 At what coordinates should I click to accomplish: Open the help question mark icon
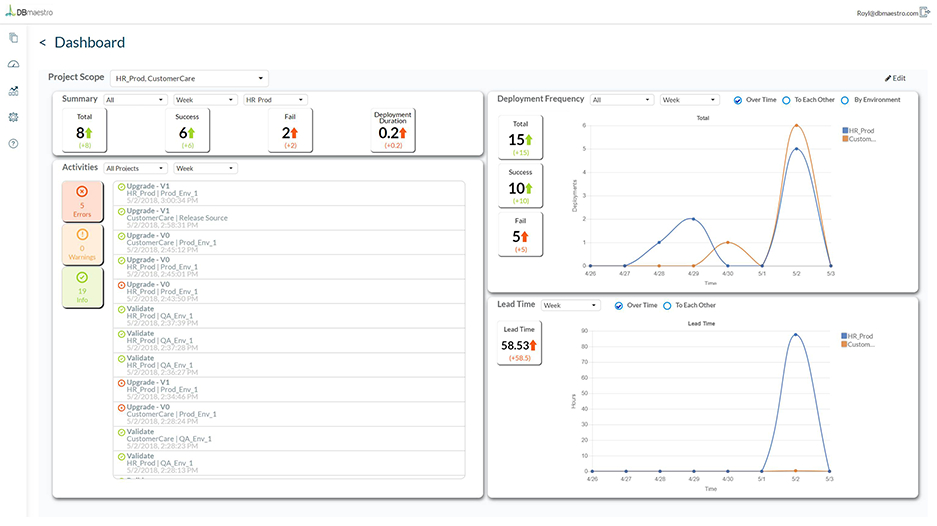pos(13,143)
